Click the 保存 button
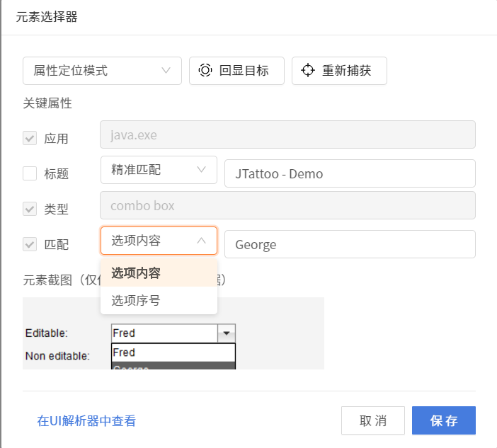The height and width of the screenshot is (448, 497). [x=443, y=420]
